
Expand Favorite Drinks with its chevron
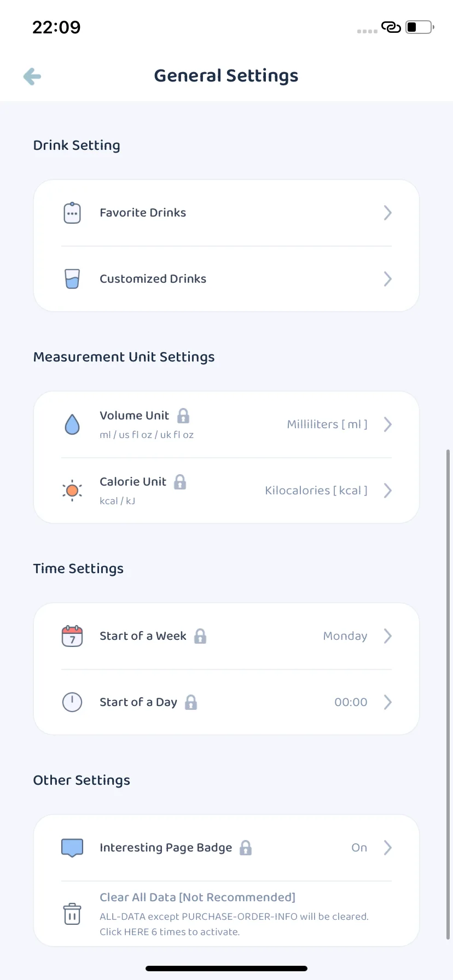coord(387,213)
